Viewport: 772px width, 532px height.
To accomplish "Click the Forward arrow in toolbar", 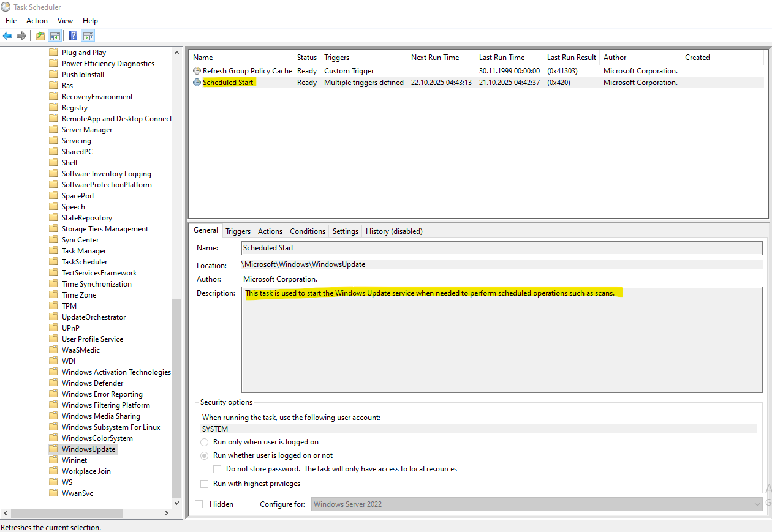I will point(21,36).
